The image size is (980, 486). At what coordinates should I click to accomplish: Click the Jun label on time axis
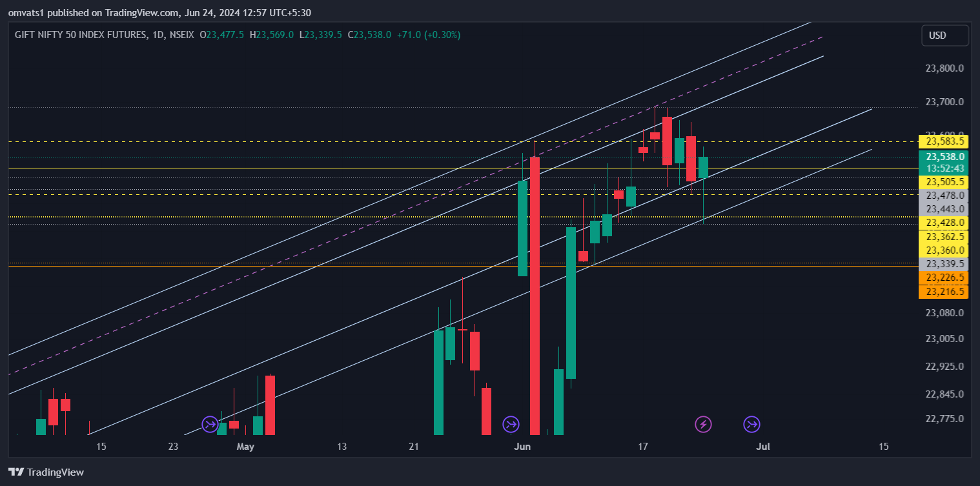[522, 447]
